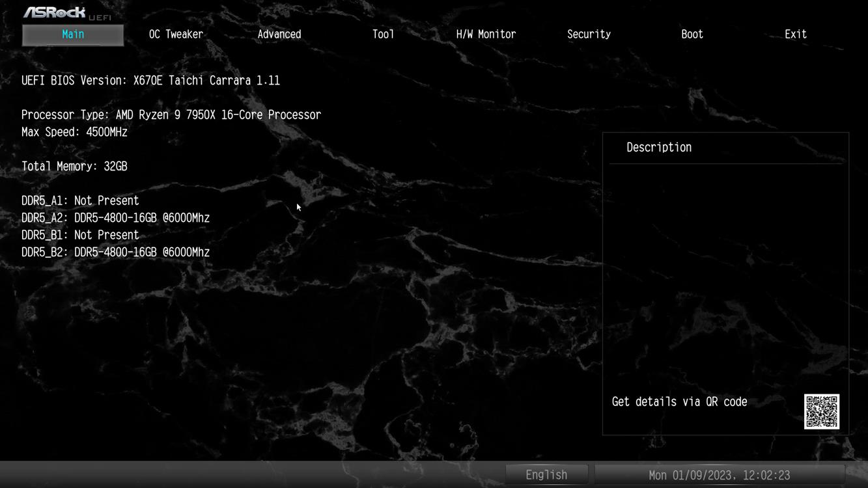This screenshot has width=868, height=488.
Task: Click Max Speed: 4500MHz text
Action: 74,132
